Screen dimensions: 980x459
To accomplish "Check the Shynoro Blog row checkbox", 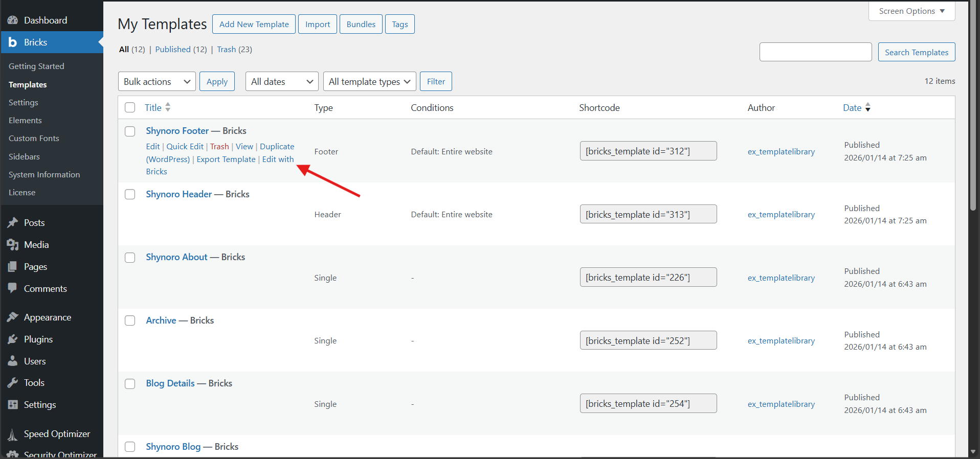I will [x=130, y=447].
